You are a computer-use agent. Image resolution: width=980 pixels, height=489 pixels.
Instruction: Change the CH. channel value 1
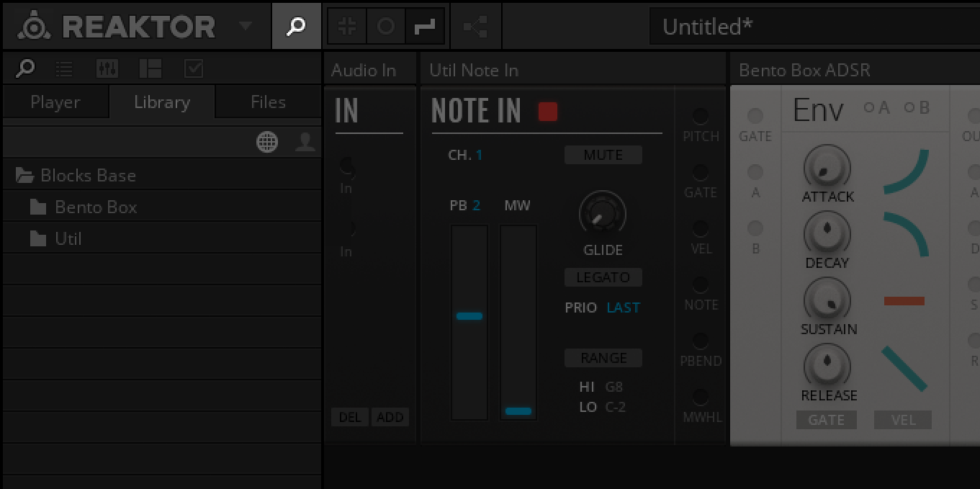pyautogui.click(x=480, y=155)
